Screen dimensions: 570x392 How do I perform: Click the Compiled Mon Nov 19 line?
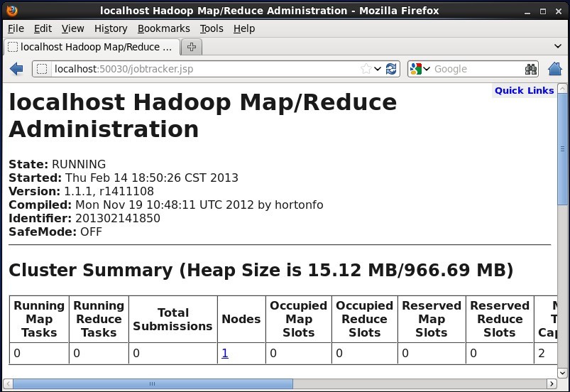[166, 205]
